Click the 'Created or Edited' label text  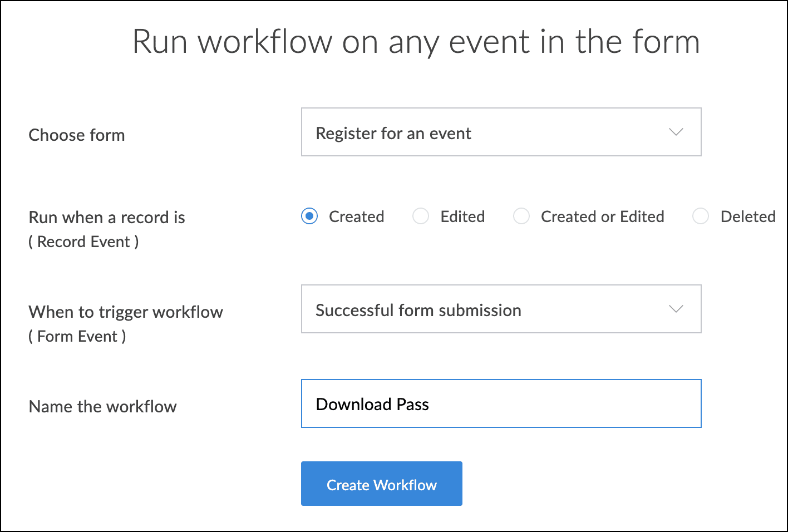point(602,216)
